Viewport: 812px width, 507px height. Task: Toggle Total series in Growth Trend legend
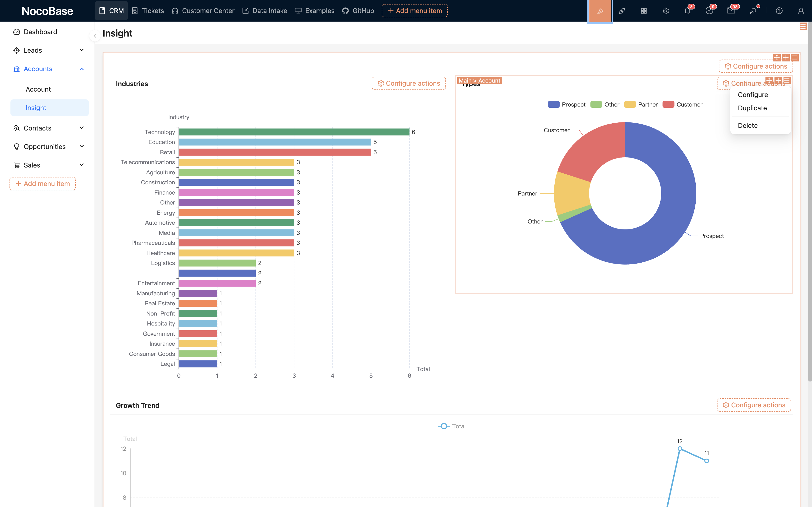(452, 426)
